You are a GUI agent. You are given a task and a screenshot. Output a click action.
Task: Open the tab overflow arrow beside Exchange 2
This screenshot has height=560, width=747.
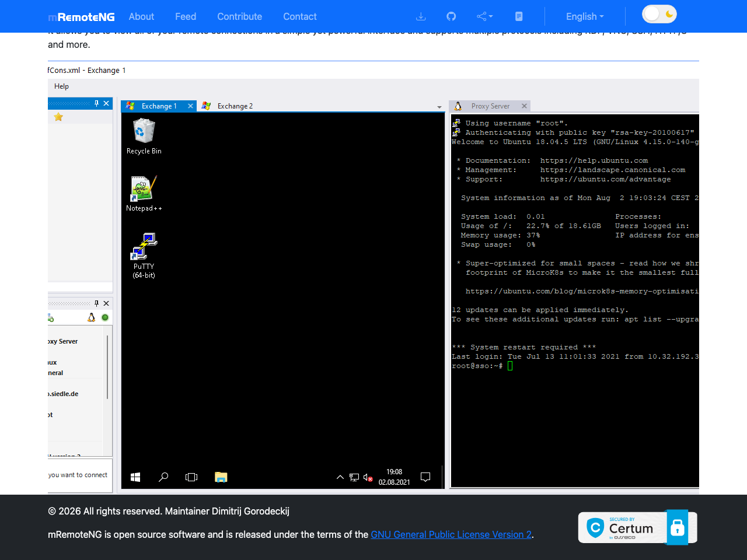click(x=439, y=107)
